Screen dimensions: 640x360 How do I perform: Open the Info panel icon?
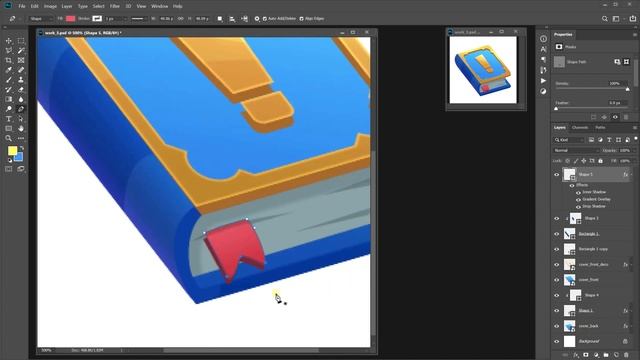pos(543,39)
